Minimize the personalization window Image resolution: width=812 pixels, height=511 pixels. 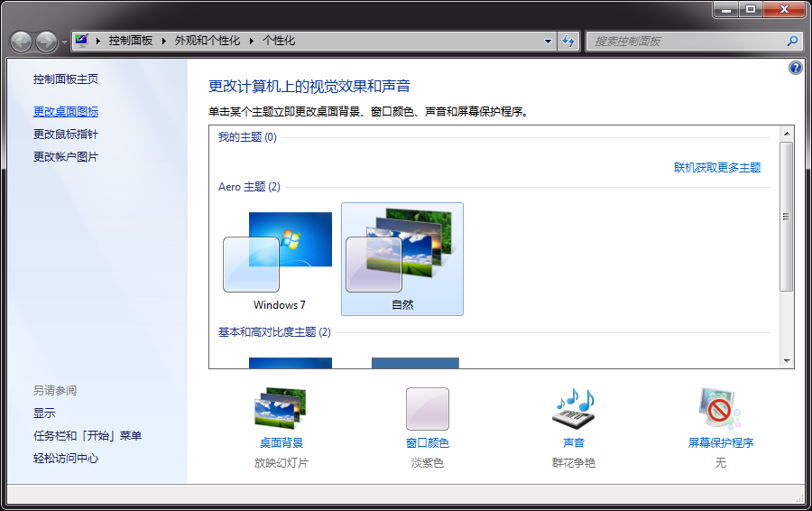(x=726, y=9)
